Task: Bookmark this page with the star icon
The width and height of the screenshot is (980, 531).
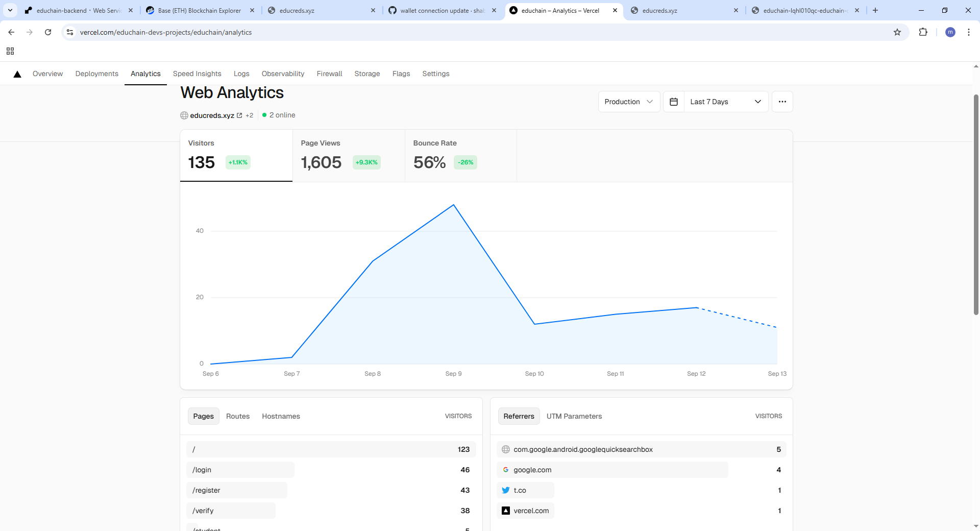Action: [x=897, y=32]
